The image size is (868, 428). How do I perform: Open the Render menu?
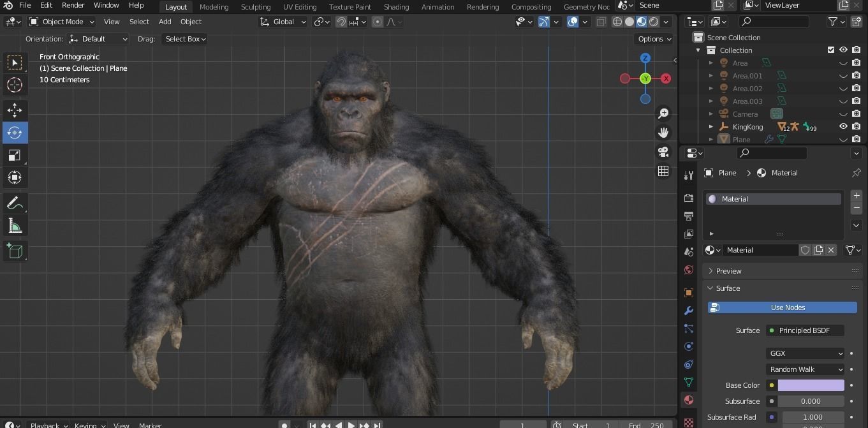(x=73, y=5)
